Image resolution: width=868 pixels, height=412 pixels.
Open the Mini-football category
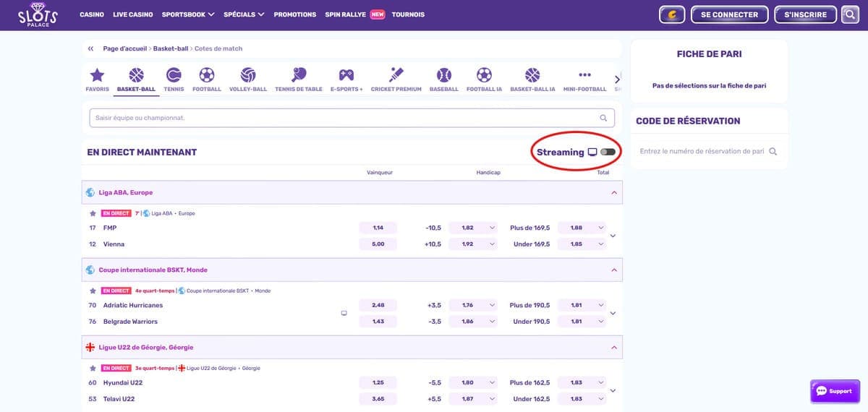pyautogui.click(x=584, y=80)
